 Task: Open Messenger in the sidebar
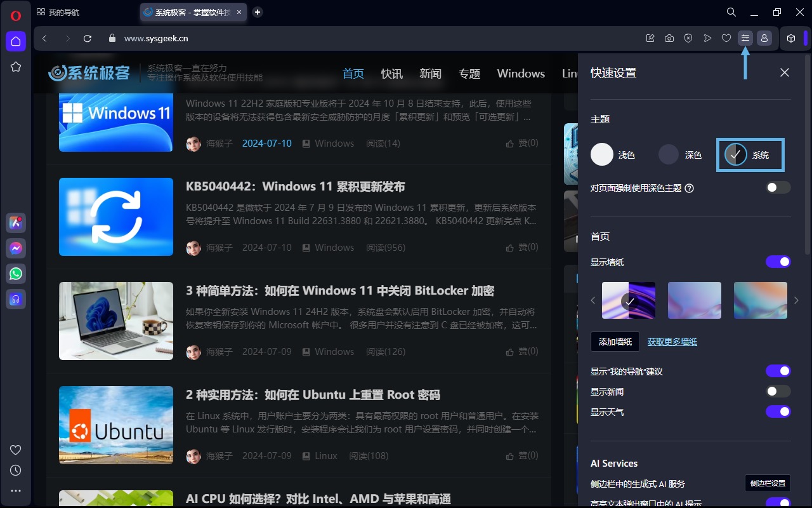click(16, 248)
